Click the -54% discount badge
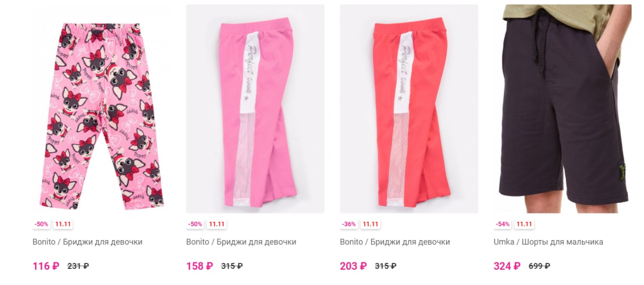Viewport: 644px width, 285px height. point(502,224)
